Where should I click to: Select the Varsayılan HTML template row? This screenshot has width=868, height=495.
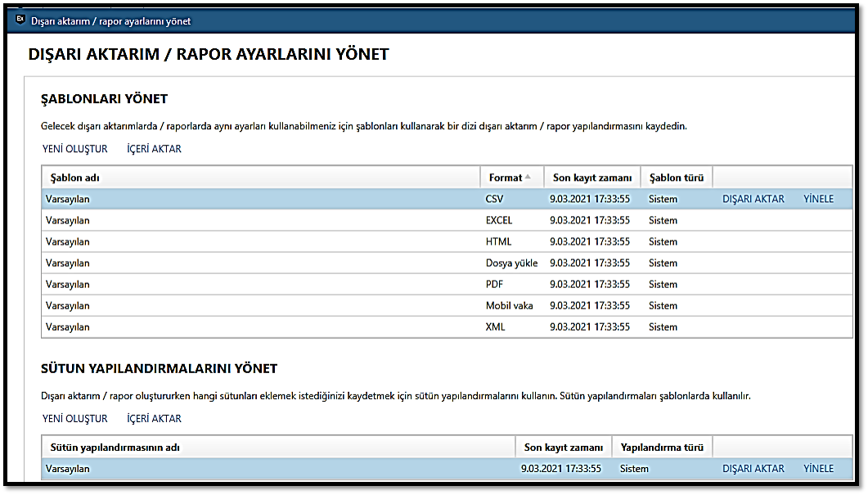pyautogui.click(x=245, y=241)
